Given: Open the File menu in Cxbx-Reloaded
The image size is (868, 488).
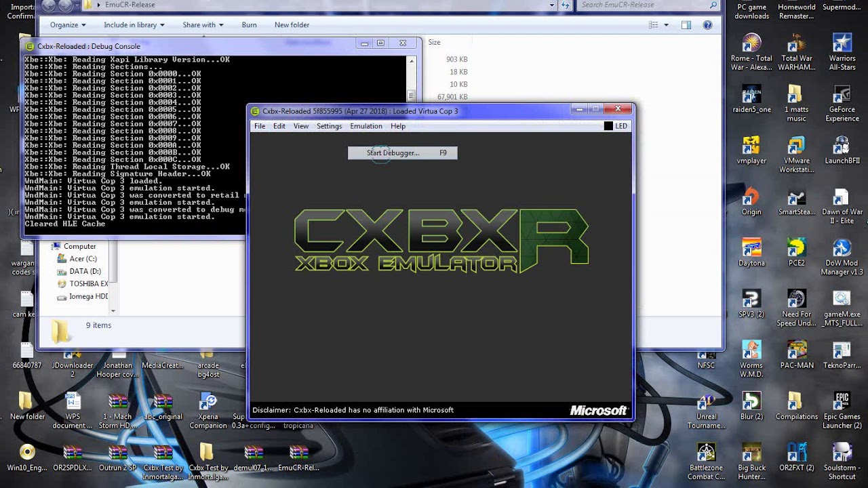Looking at the screenshot, I should click(260, 126).
